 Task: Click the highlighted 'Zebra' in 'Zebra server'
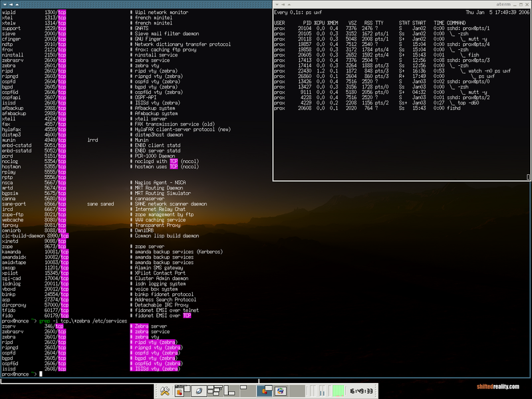click(x=142, y=327)
